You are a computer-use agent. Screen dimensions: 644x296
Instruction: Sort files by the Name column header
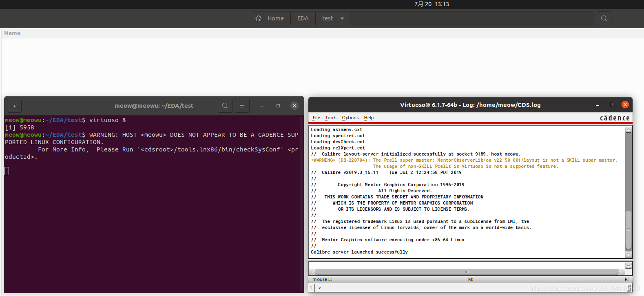pos(12,33)
